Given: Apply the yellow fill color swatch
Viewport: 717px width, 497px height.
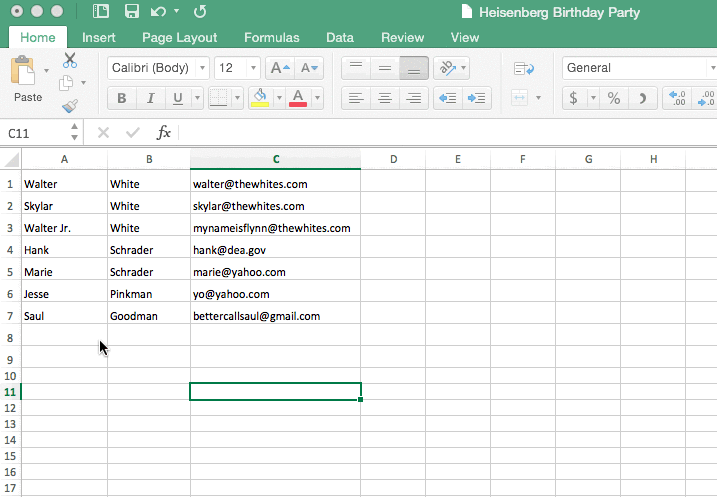Looking at the screenshot, I should [260, 98].
